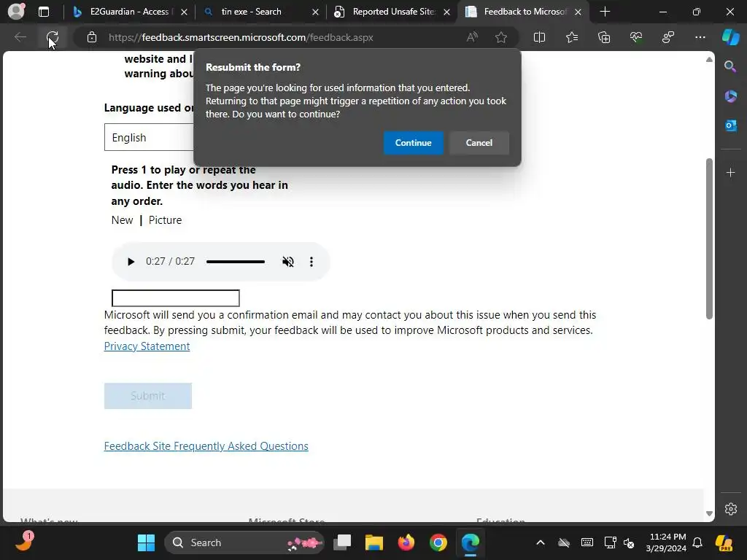This screenshot has height=560, width=747.
Task: Click the Read aloud icon in address bar
Action: pyautogui.click(x=472, y=37)
